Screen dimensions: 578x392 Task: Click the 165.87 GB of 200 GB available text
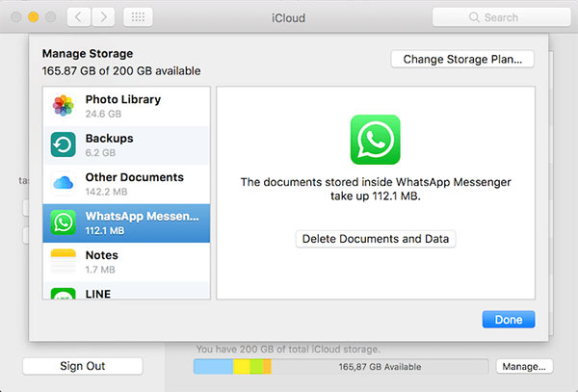[x=121, y=70]
